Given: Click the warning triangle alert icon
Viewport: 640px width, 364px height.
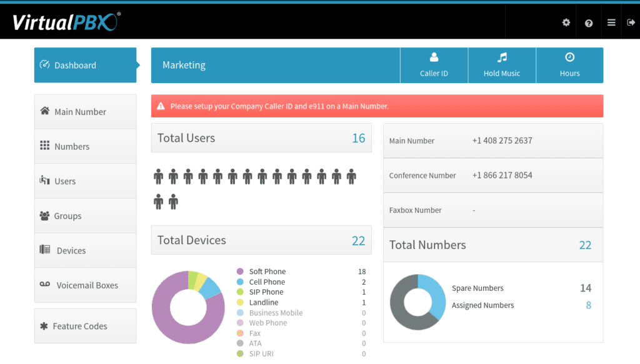Looking at the screenshot, I should click(161, 106).
